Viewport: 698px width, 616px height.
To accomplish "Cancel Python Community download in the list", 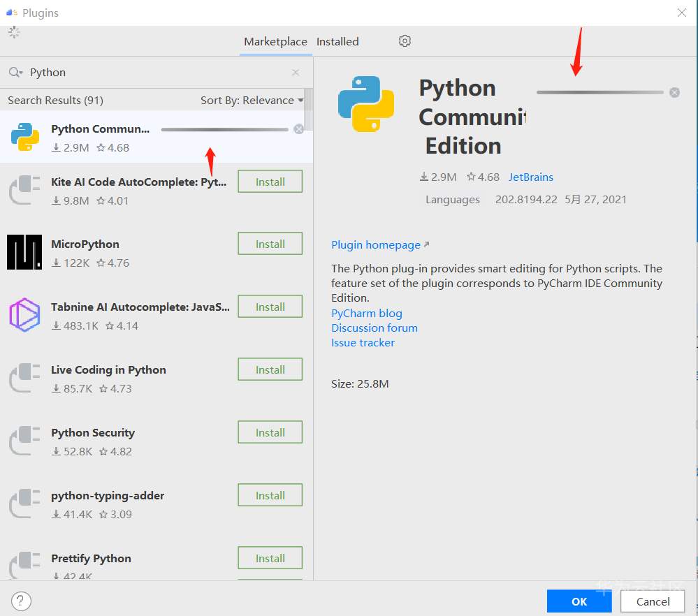I will 299,129.
